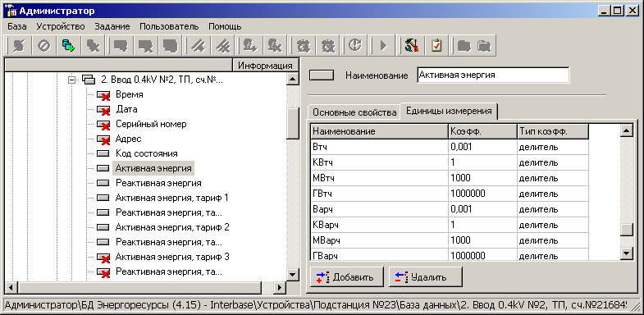Click the units table scroll down arrow
644x315 pixels.
coord(626,253)
